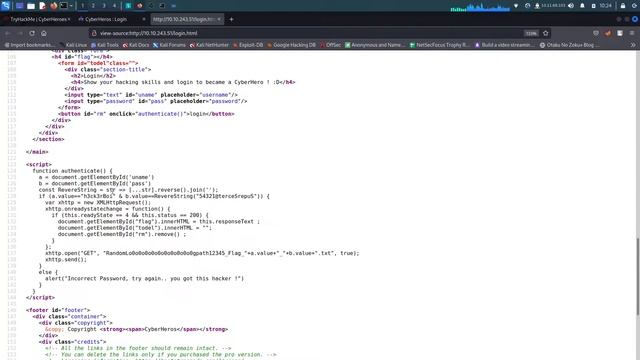Click the vertical page scrollbar thumb

point(637,276)
